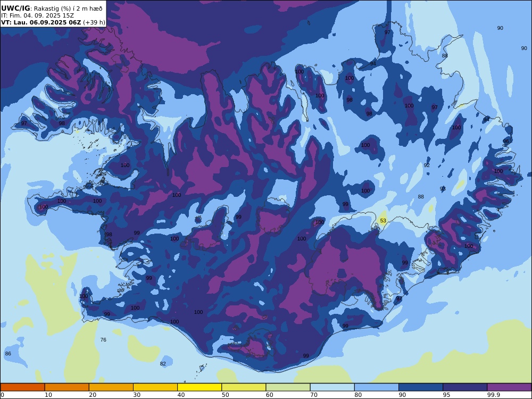Screen dimensions: 532x399
Task: Click the light blue 70–80 legend swatch
Action: 332,387
